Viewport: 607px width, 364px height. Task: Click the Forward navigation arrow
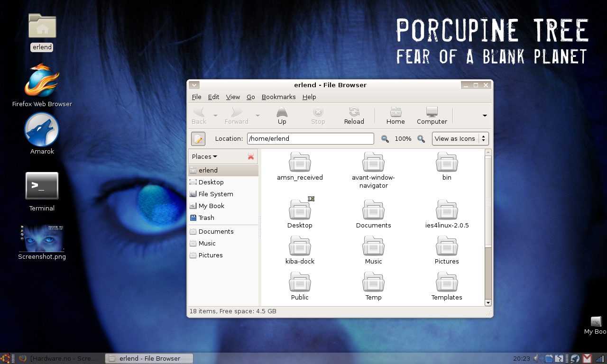pos(237,115)
